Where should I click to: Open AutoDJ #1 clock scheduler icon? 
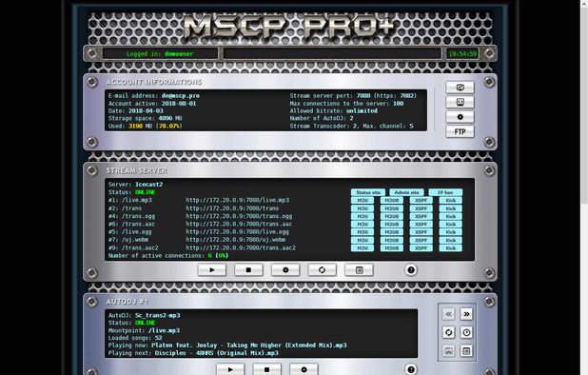click(x=466, y=332)
